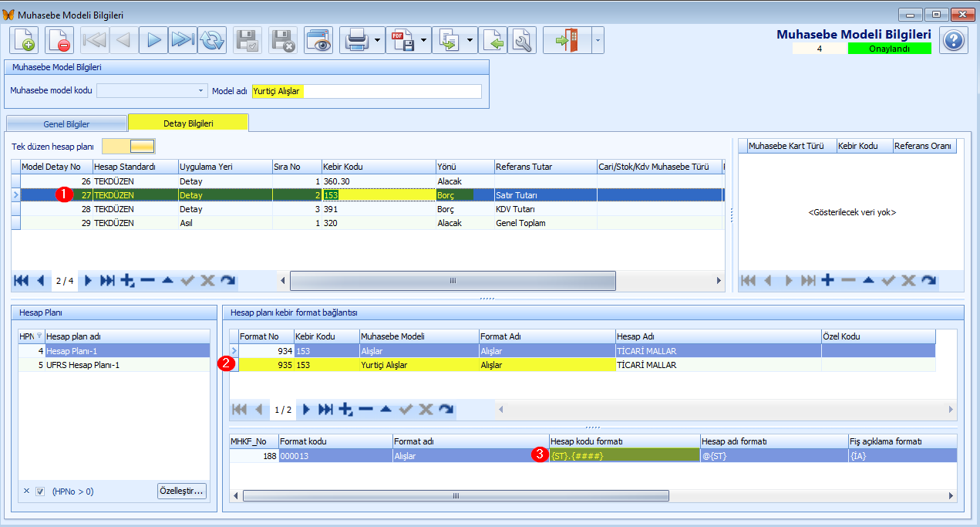
Task: Add a row in the kebir format grid navigator
Action: pos(345,409)
